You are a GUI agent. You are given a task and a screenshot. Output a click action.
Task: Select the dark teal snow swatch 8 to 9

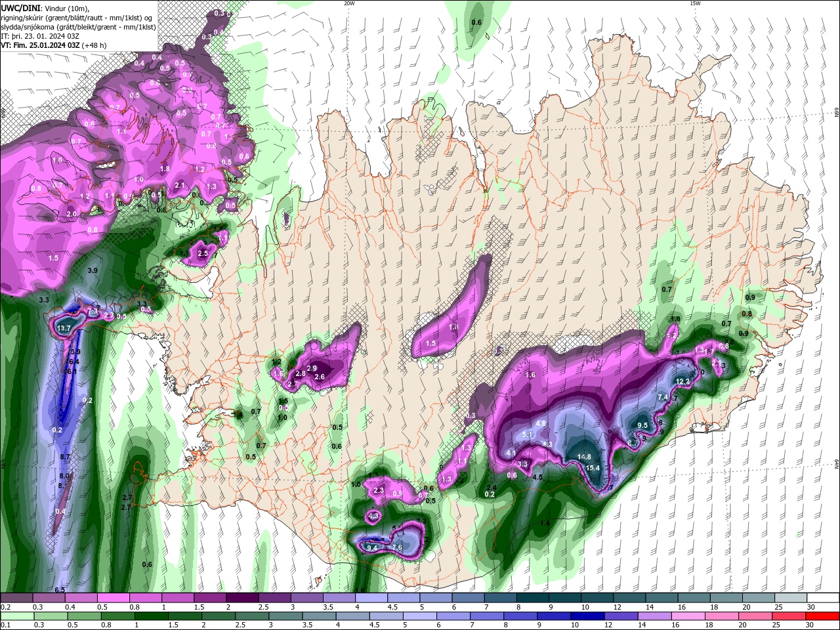click(533, 598)
